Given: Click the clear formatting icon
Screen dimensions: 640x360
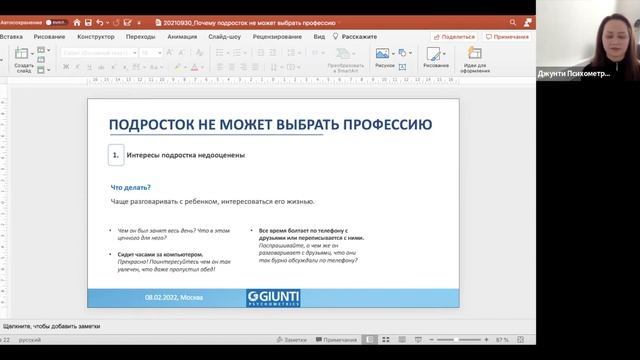Looking at the screenshot, I should pos(199,53).
